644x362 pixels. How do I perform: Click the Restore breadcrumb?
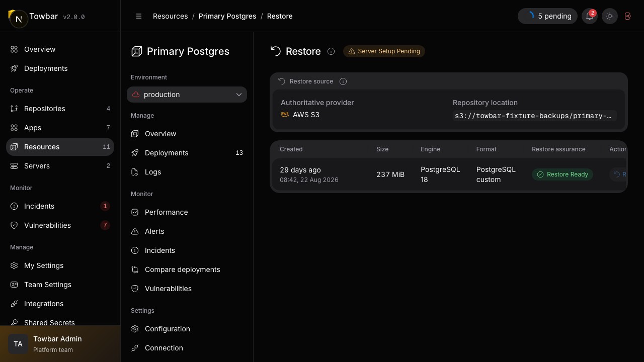[x=280, y=16]
